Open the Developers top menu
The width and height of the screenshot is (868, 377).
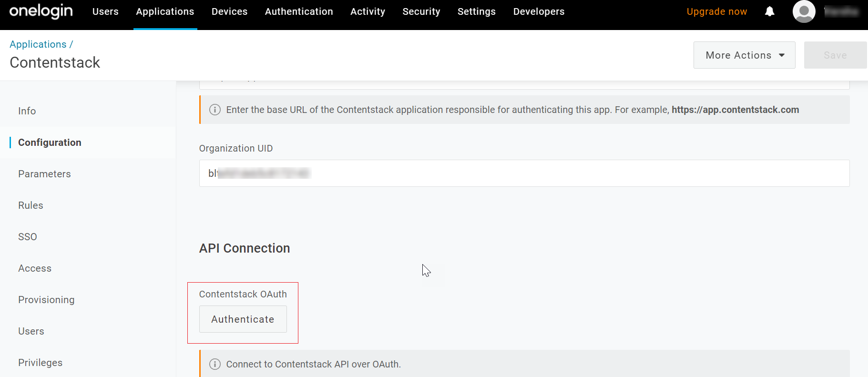[x=539, y=11]
